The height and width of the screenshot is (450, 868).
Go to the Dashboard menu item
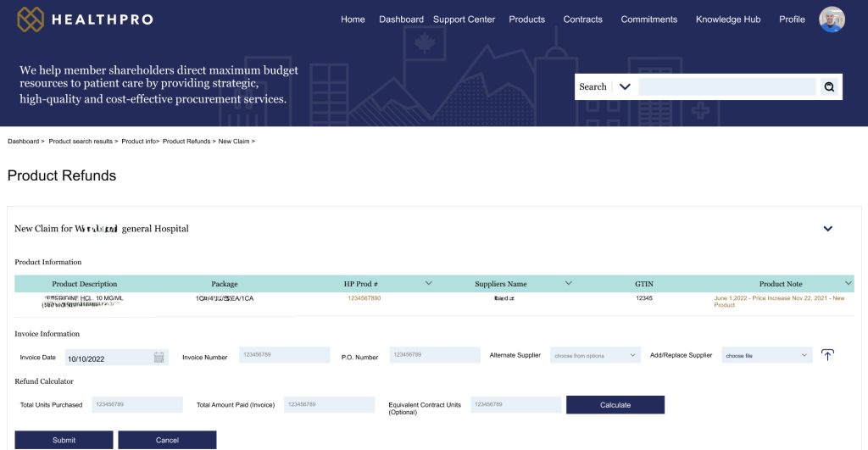click(x=401, y=19)
